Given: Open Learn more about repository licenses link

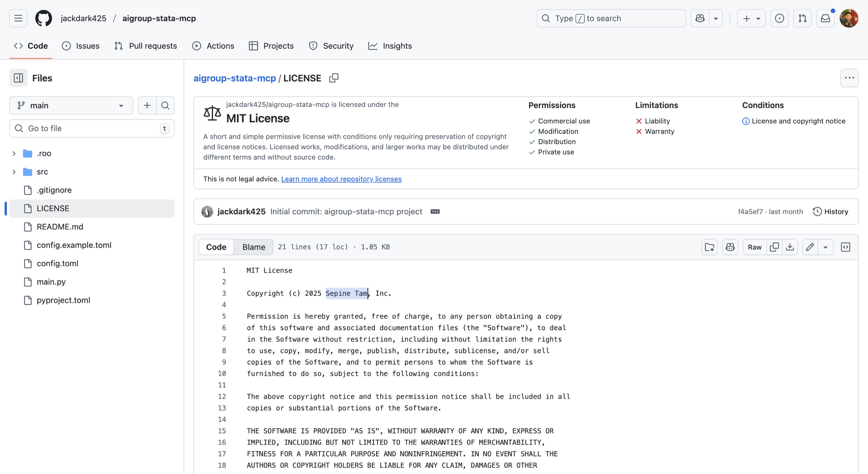Looking at the screenshot, I should (341, 179).
